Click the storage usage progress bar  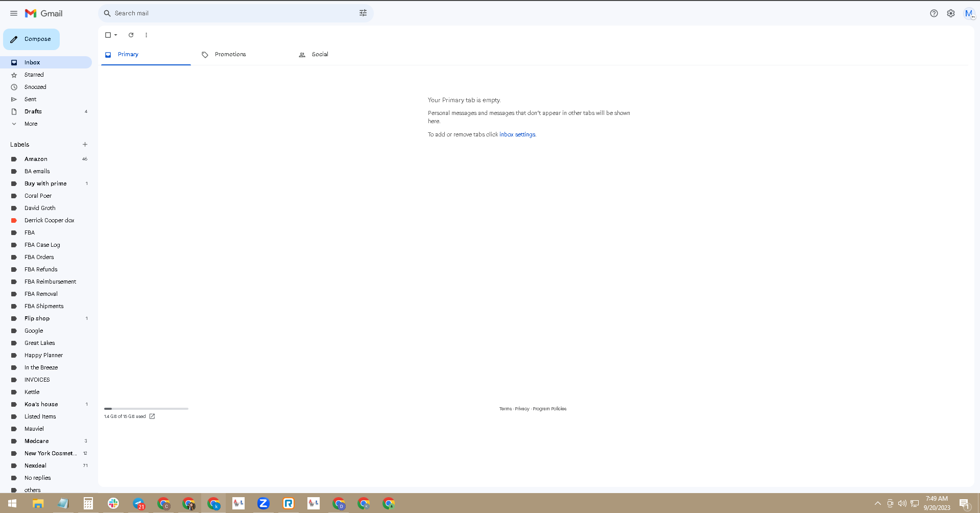point(146,409)
